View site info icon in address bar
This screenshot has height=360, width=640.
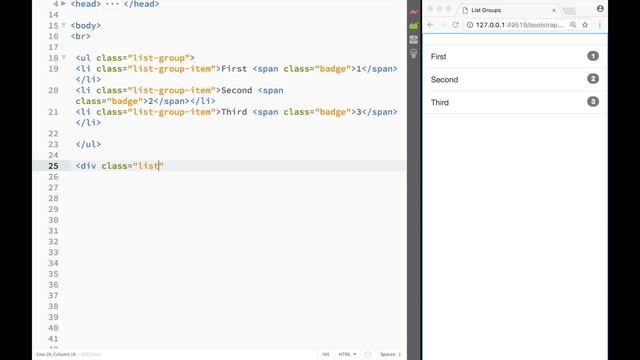(x=470, y=25)
